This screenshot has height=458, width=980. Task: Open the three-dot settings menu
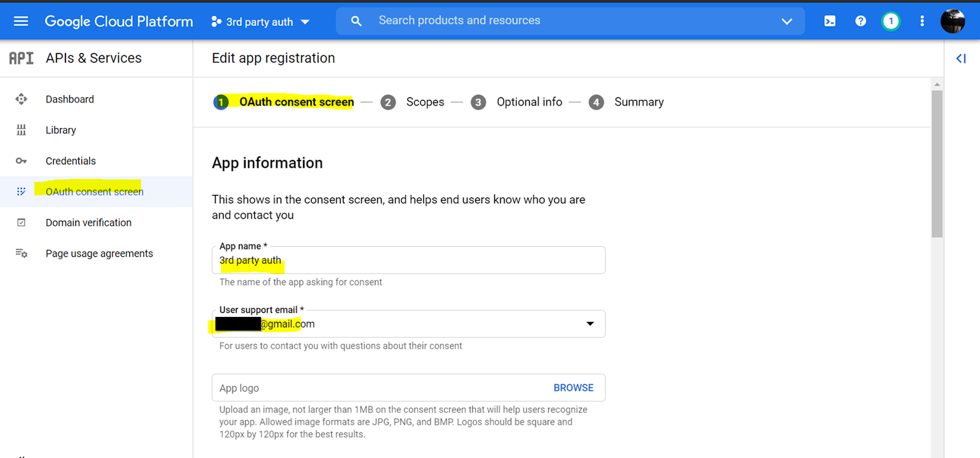coord(922,21)
